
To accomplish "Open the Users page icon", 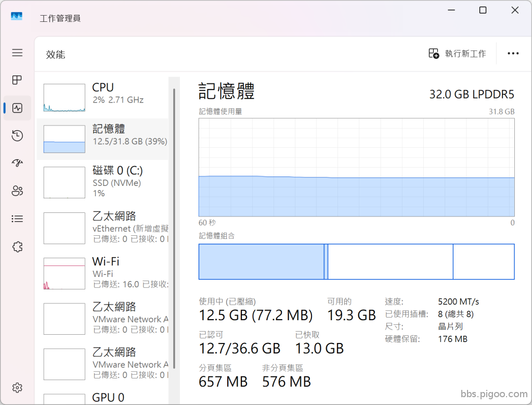I will point(17,191).
